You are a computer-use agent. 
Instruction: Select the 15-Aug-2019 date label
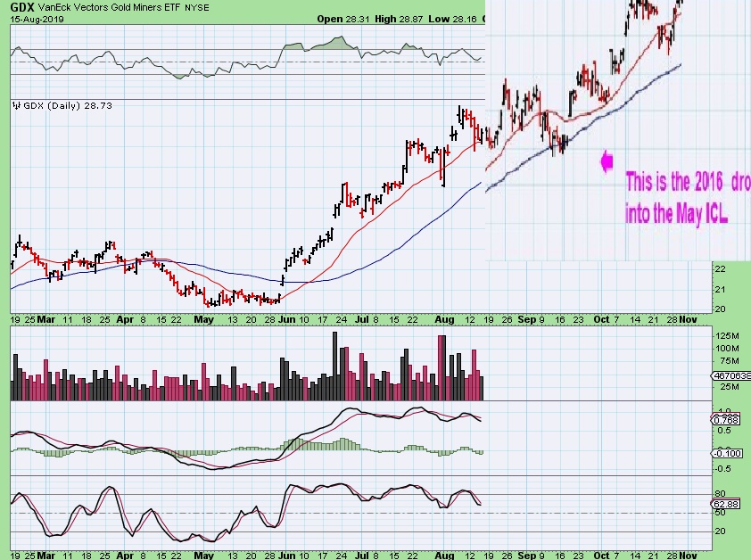pos(37,19)
